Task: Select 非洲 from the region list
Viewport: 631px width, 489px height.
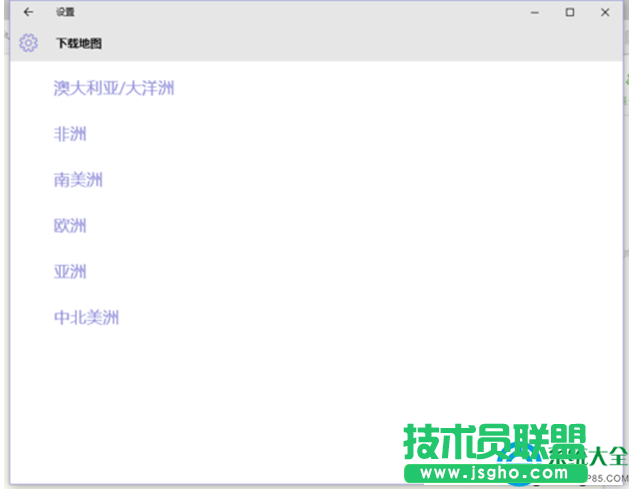Action: pos(70,134)
